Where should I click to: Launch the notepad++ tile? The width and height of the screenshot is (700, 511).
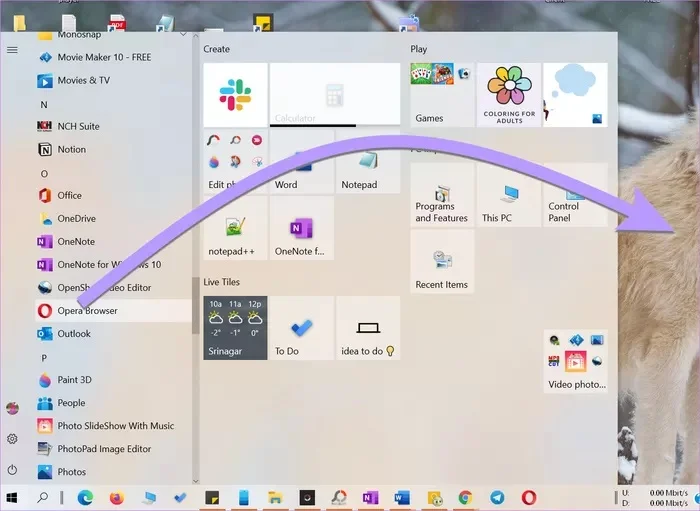235,228
